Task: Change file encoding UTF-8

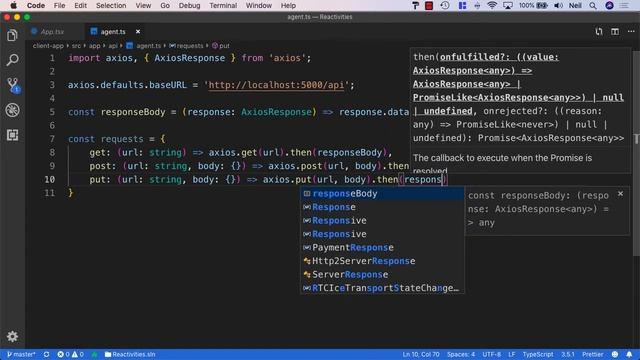Action: pyautogui.click(x=491, y=354)
